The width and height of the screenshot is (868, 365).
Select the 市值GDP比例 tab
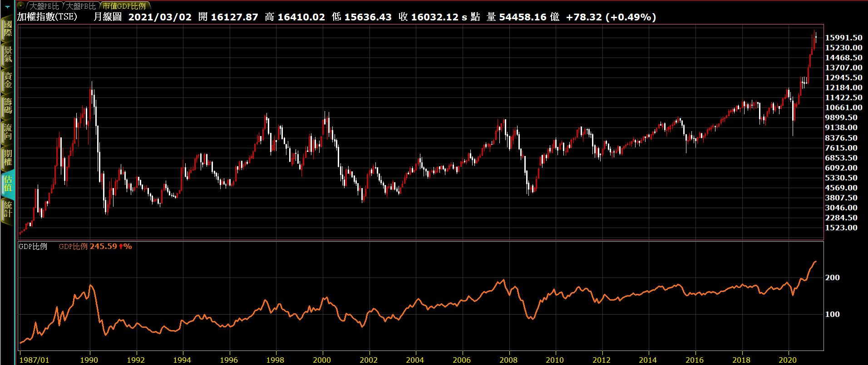click(x=124, y=6)
